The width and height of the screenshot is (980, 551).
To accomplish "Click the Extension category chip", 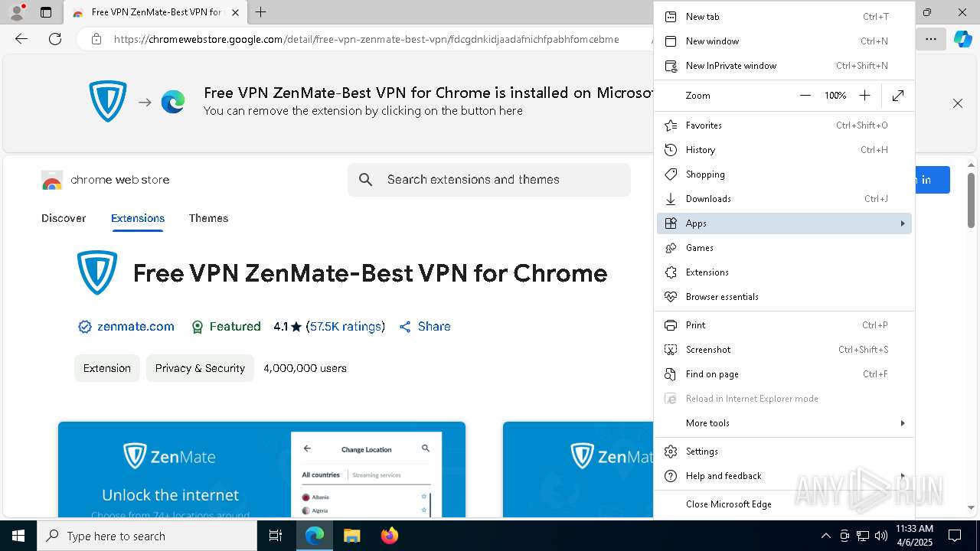I will (107, 368).
